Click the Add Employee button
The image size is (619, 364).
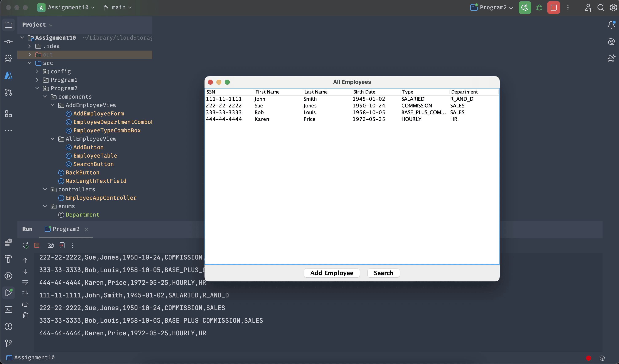pos(332,273)
